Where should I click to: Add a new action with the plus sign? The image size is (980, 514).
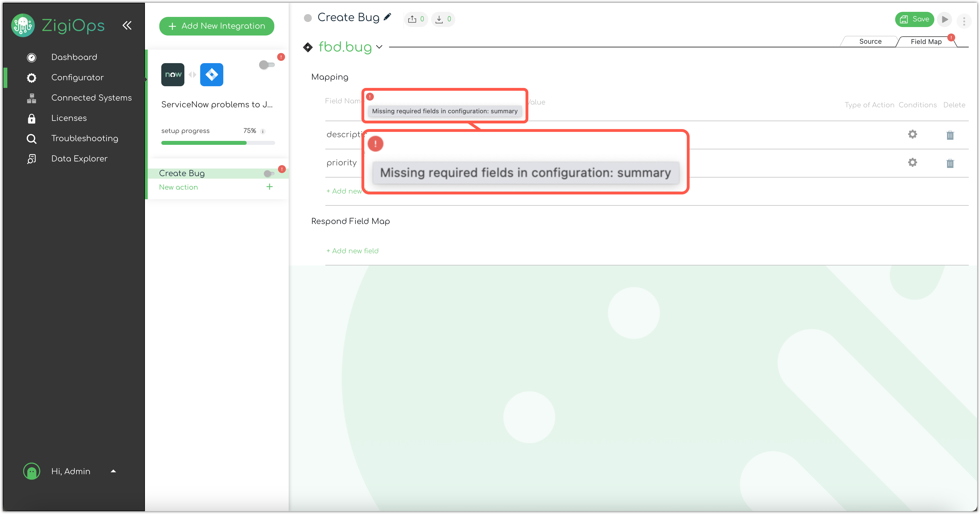269,187
